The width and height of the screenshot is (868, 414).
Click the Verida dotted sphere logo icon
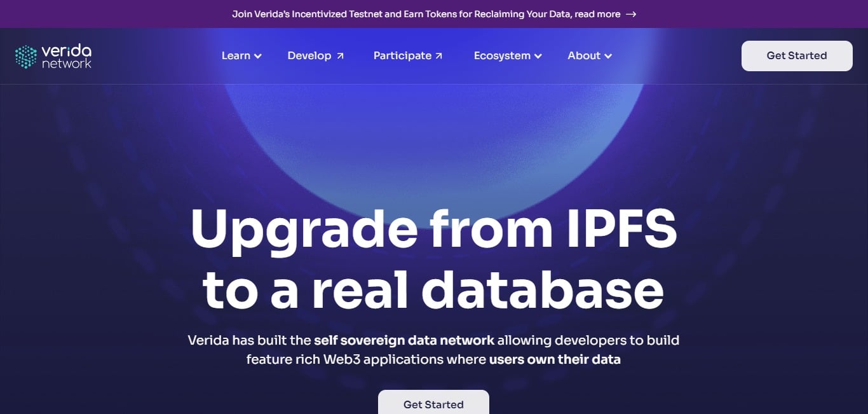coord(26,55)
